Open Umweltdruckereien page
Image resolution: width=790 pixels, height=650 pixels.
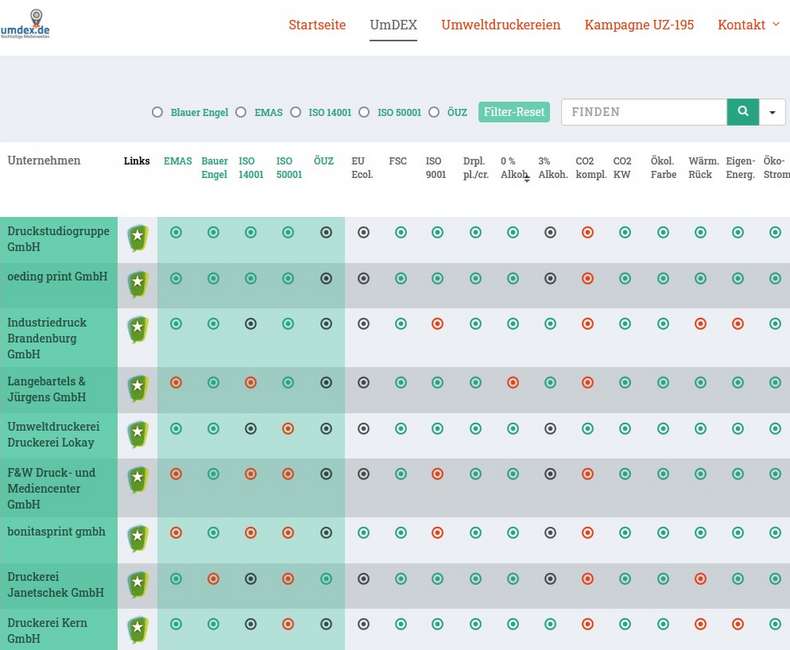[501, 25]
